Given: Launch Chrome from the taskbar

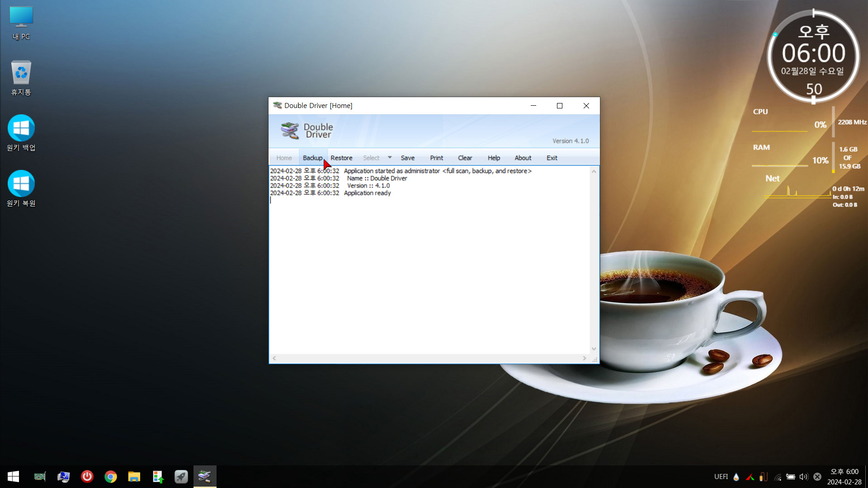Looking at the screenshot, I should pos(110,476).
